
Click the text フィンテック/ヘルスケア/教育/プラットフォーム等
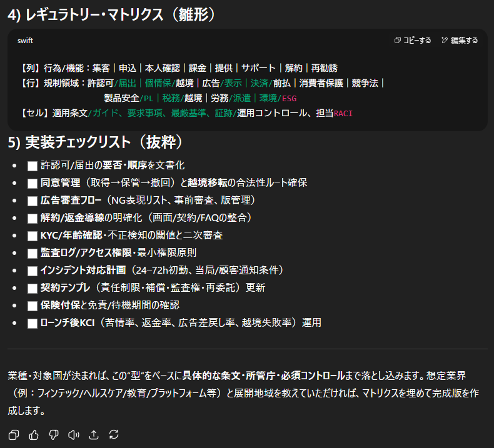pyautogui.click(x=127, y=393)
